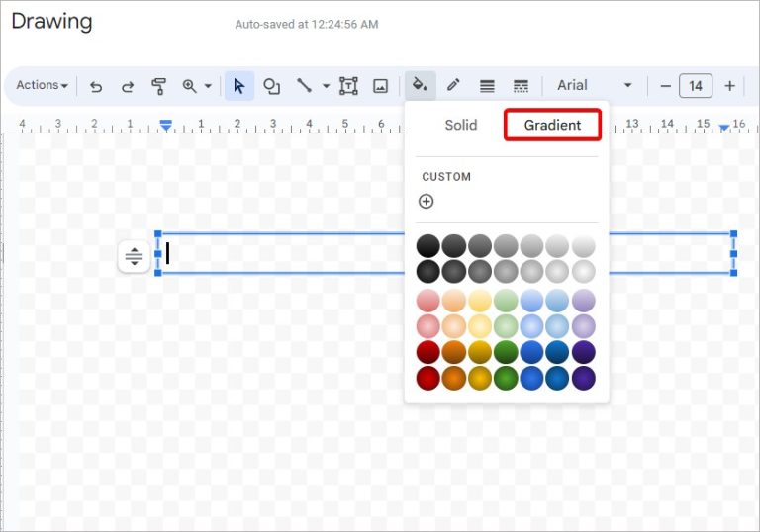Open the Shape tool
Image resolution: width=760 pixels, height=532 pixels.
[271, 86]
